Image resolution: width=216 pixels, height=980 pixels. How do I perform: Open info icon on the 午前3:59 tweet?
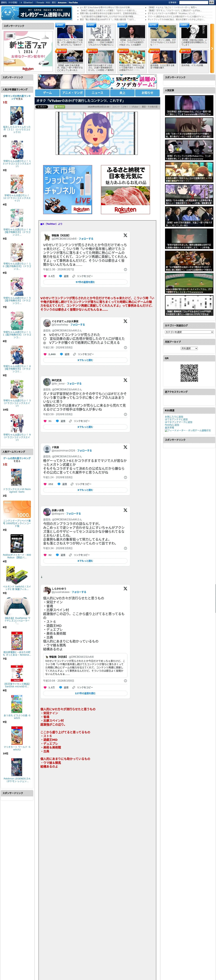coord(125,414)
